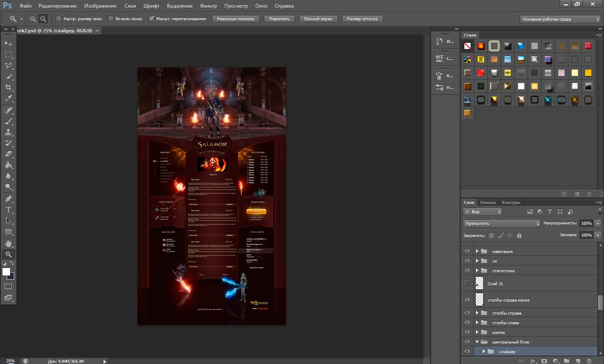
Task: Select the Healing Brush tool
Action: pos(8,110)
